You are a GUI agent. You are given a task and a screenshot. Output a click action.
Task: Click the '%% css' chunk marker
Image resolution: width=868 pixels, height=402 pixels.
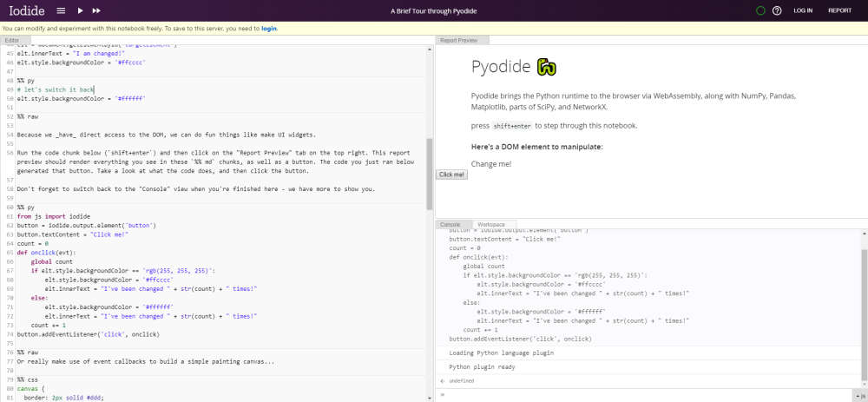[28, 379]
